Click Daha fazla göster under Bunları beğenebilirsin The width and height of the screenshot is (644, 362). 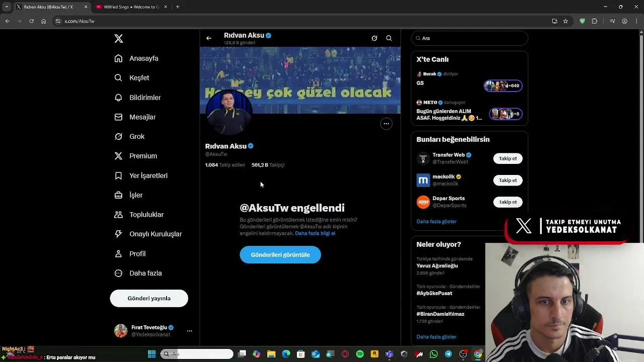pyautogui.click(x=436, y=221)
